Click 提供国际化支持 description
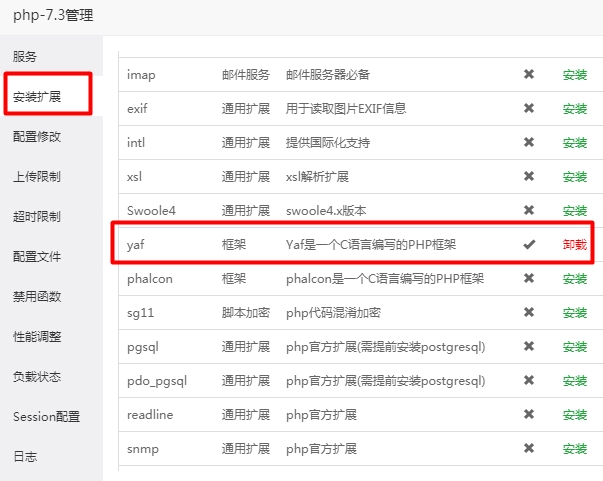Viewport: 603px width, 481px height. coord(328,143)
